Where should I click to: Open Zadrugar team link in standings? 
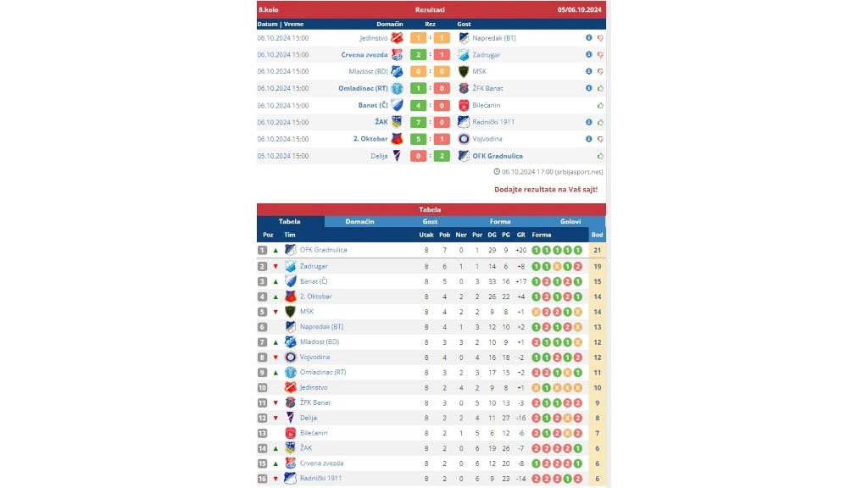[314, 266]
